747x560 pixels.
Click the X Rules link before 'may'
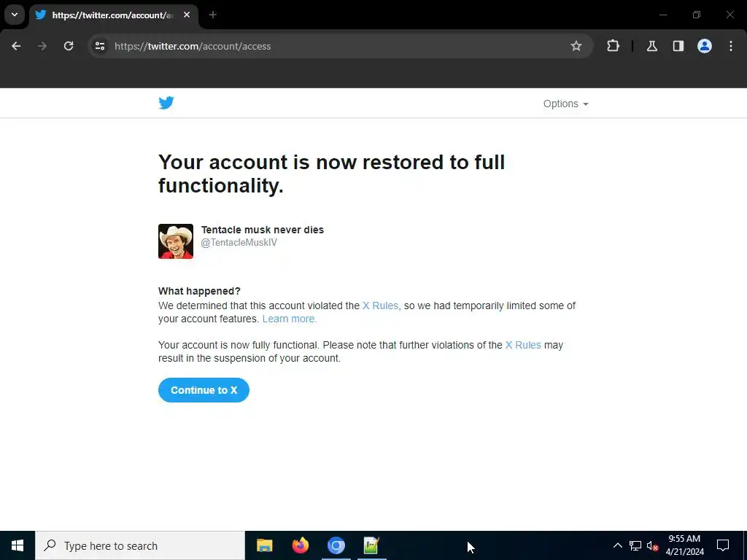point(523,345)
